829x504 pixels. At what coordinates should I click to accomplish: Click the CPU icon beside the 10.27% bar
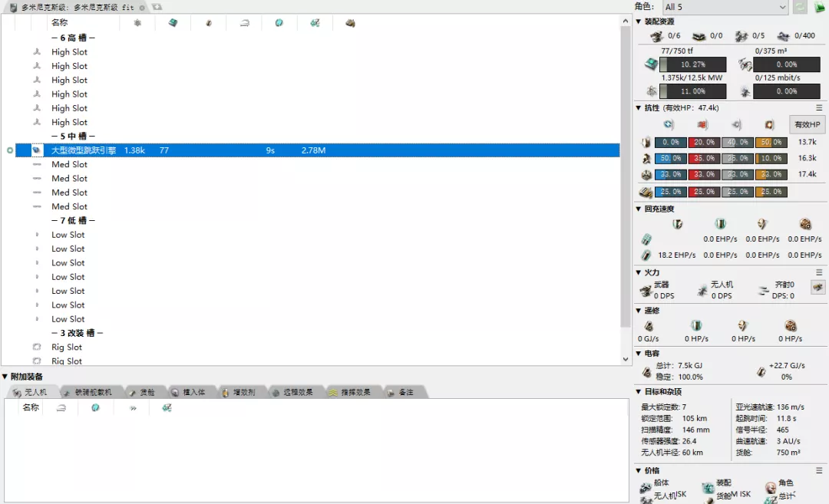[651, 64]
